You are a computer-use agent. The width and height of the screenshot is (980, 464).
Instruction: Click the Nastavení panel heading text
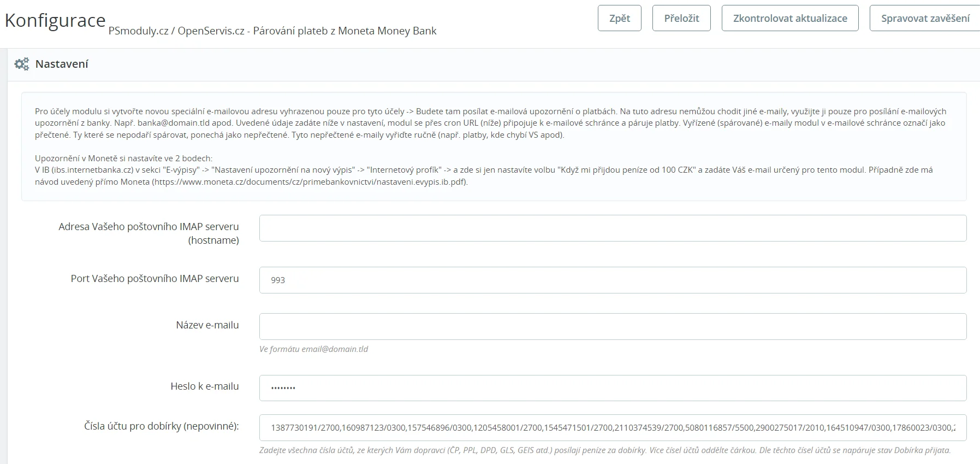[x=62, y=64]
